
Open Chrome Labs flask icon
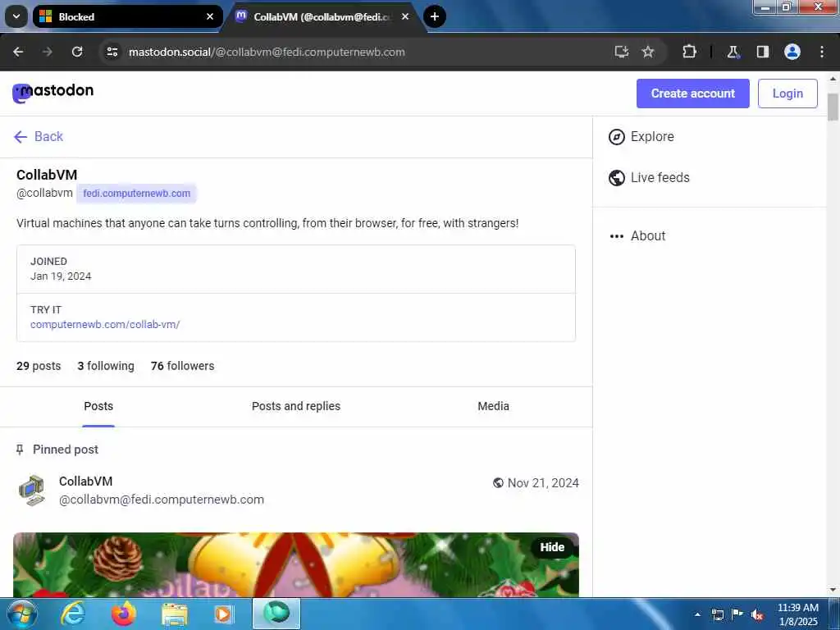click(733, 52)
